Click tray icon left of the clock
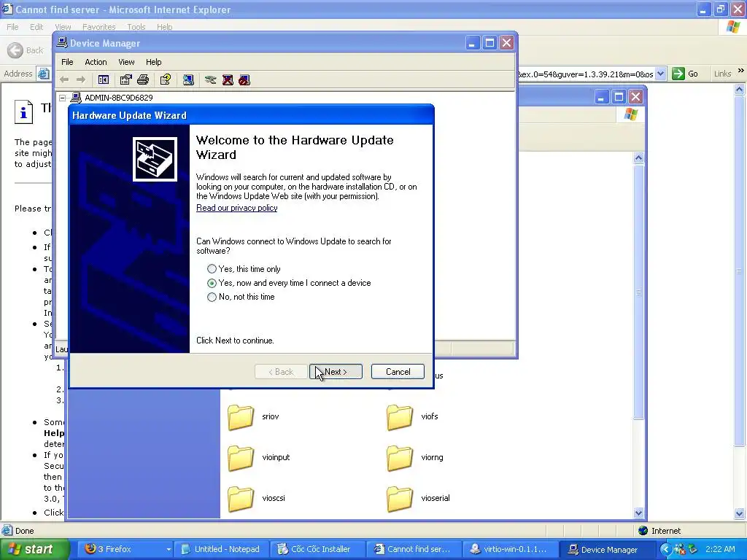 [692, 549]
